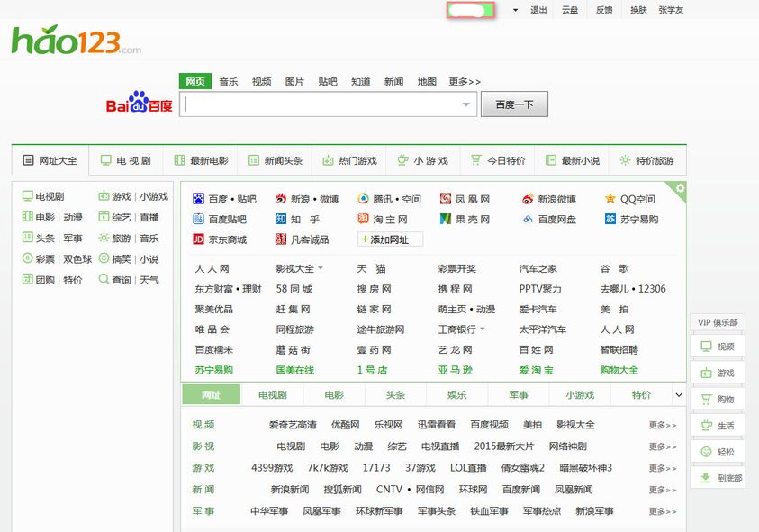This screenshot has width=759, height=532.
Task: Click the 电视剧 monitor icon in left panel
Action: (27, 196)
